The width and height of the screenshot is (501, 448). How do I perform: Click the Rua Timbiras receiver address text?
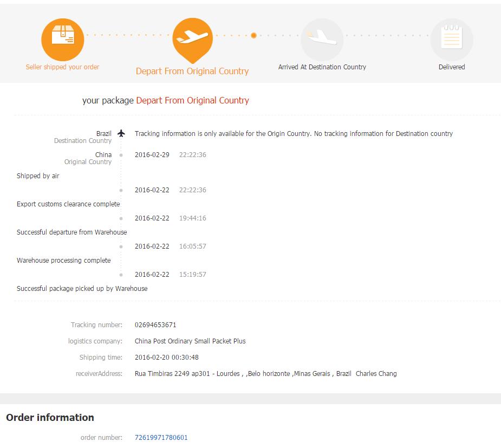pos(243,374)
